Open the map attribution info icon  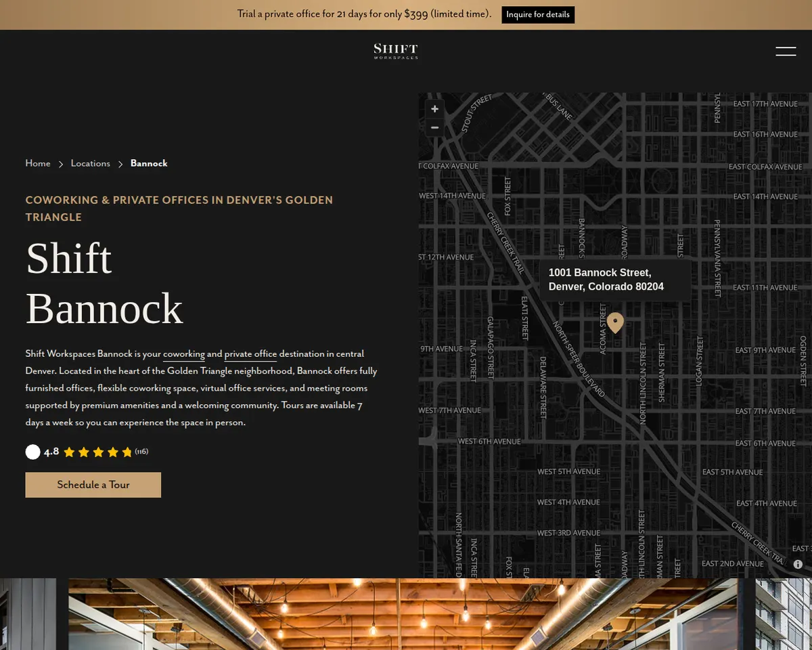pos(798,564)
